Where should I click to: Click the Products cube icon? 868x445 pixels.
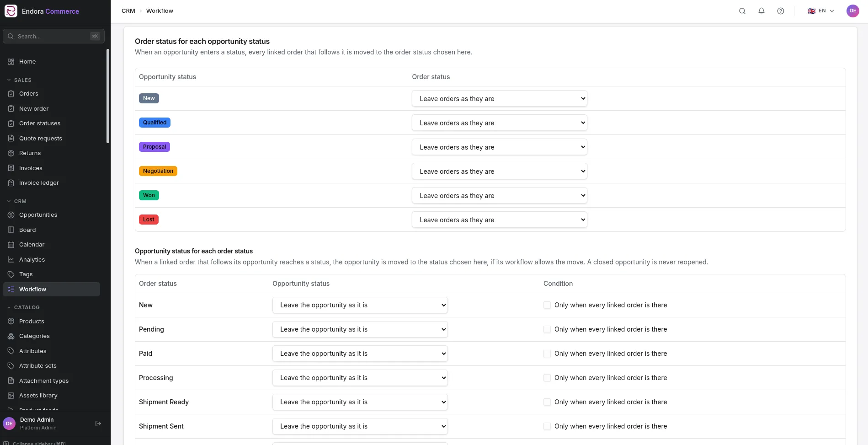pos(11,322)
